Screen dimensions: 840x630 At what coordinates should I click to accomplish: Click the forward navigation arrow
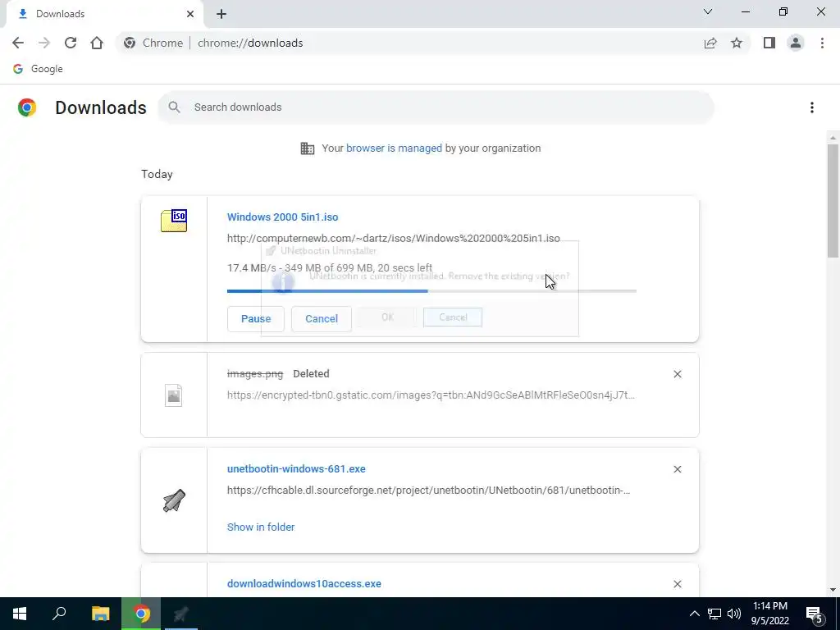[44, 43]
